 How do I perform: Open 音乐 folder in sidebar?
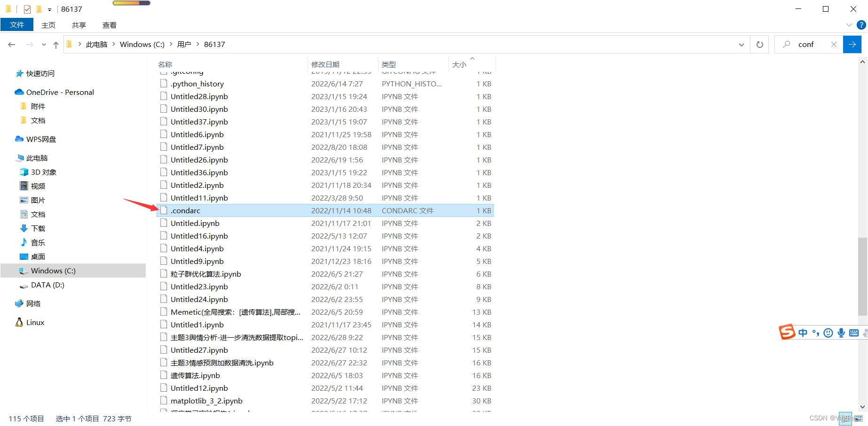coord(38,243)
